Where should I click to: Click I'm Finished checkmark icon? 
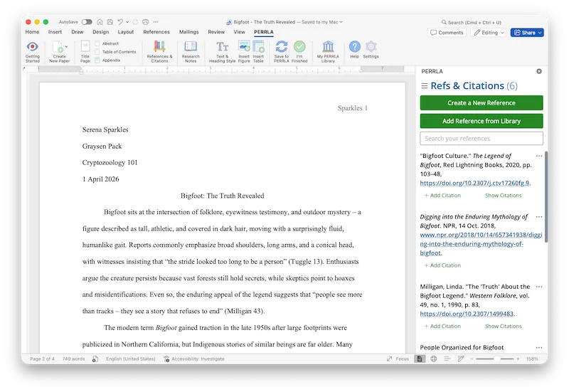pos(299,46)
